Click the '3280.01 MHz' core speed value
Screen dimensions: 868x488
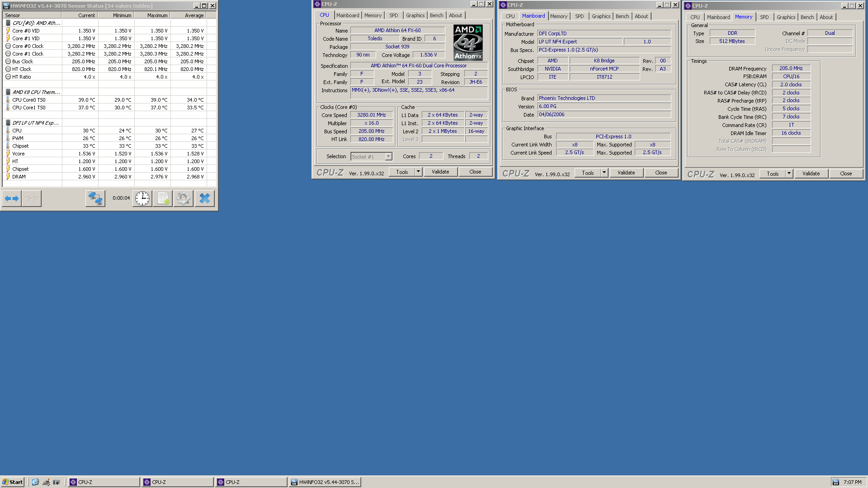pyautogui.click(x=372, y=115)
